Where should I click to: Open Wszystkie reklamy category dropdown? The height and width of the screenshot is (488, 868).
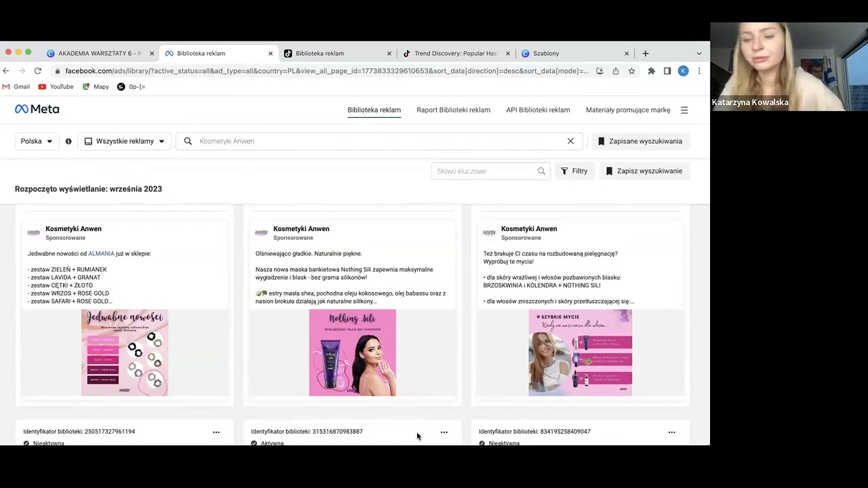point(125,141)
